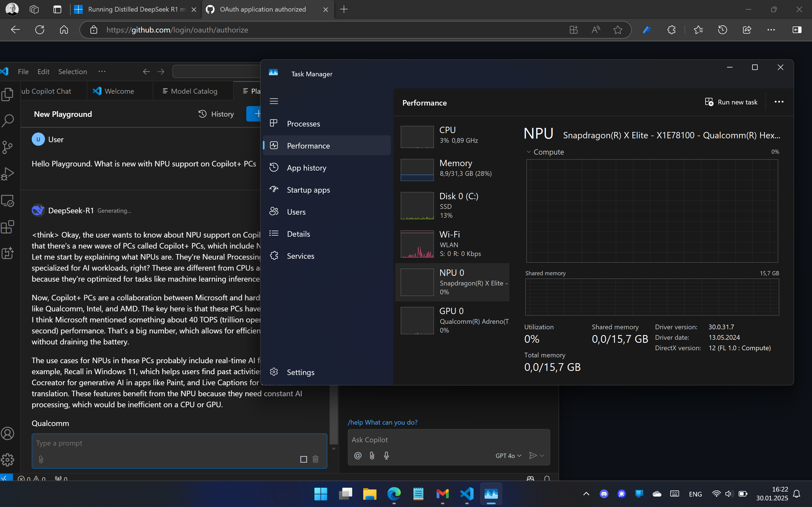Open the playground History button
The height and width of the screenshot is (507, 812).
[x=216, y=114]
